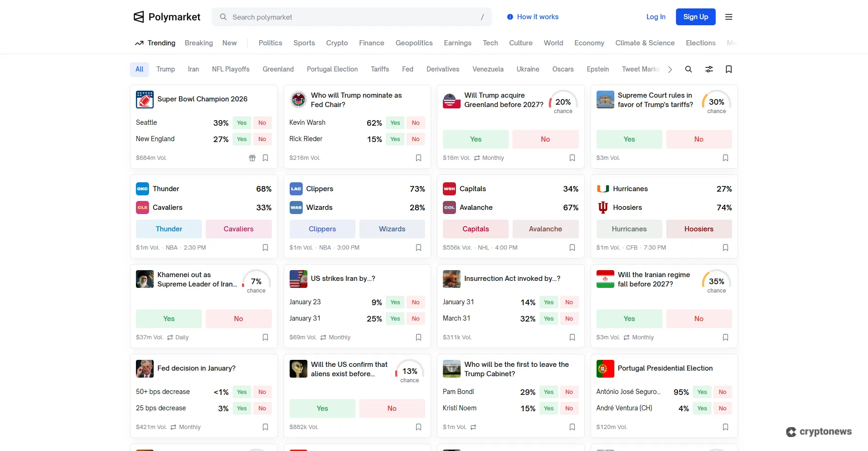Click the Fed Chair seal thumbnail

pos(298,100)
